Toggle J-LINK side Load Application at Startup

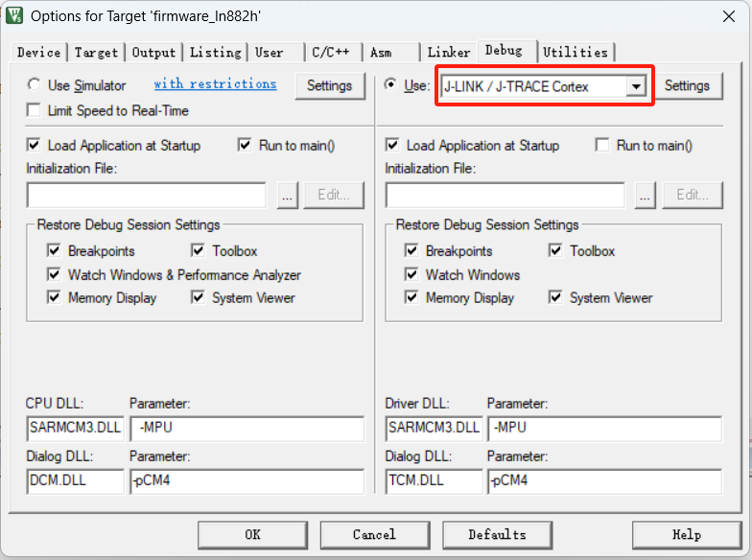(392, 146)
